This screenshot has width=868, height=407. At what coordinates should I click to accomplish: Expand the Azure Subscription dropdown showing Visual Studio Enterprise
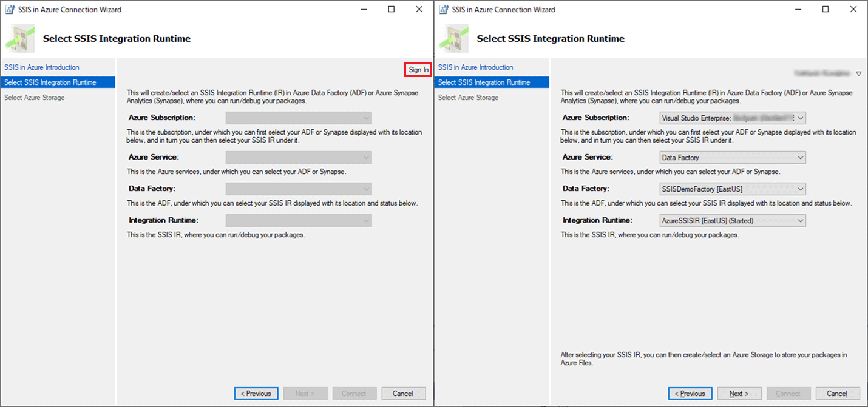(x=801, y=118)
